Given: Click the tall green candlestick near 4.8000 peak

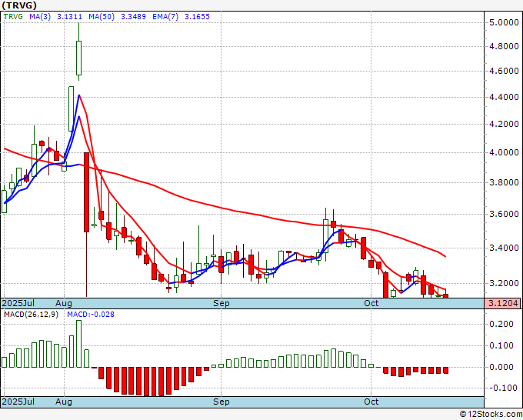Looking at the screenshot, I should (x=78, y=58).
